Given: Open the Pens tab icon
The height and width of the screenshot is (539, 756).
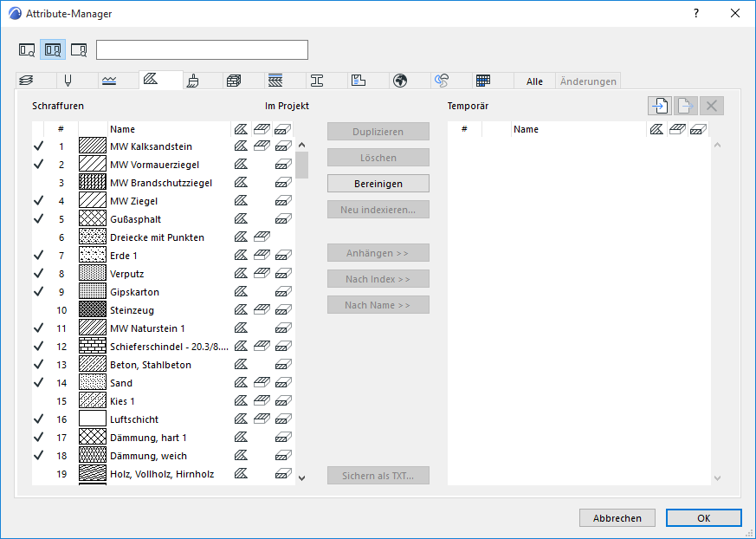Looking at the screenshot, I should pos(68,81).
